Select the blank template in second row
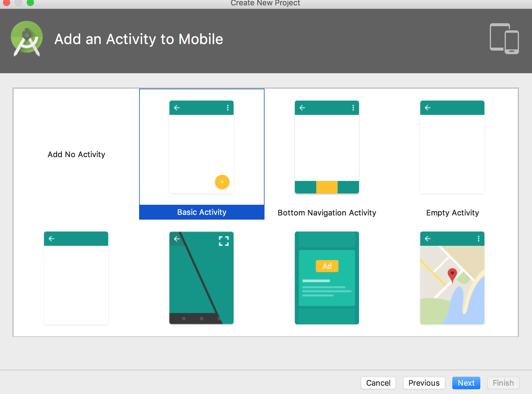Image resolution: width=532 pixels, height=394 pixels. tap(76, 278)
